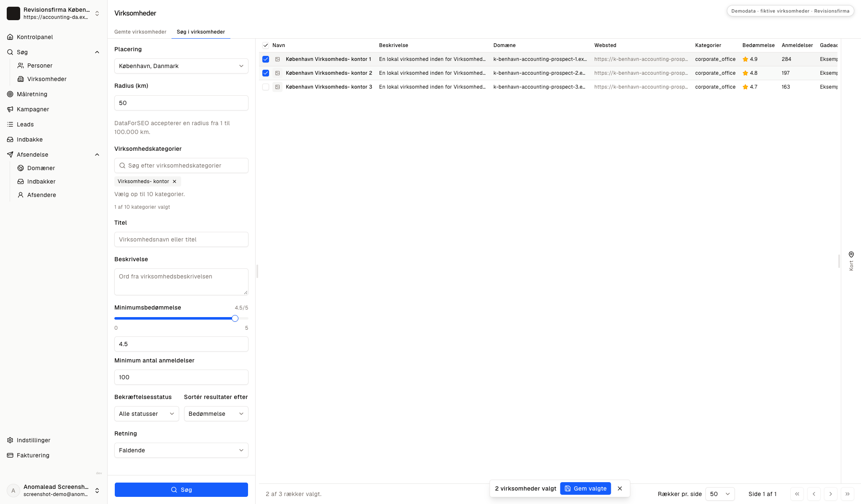Uncheck København Virksomheds- kontor 1 row
Image resolution: width=861 pixels, height=504 pixels.
[266, 59]
